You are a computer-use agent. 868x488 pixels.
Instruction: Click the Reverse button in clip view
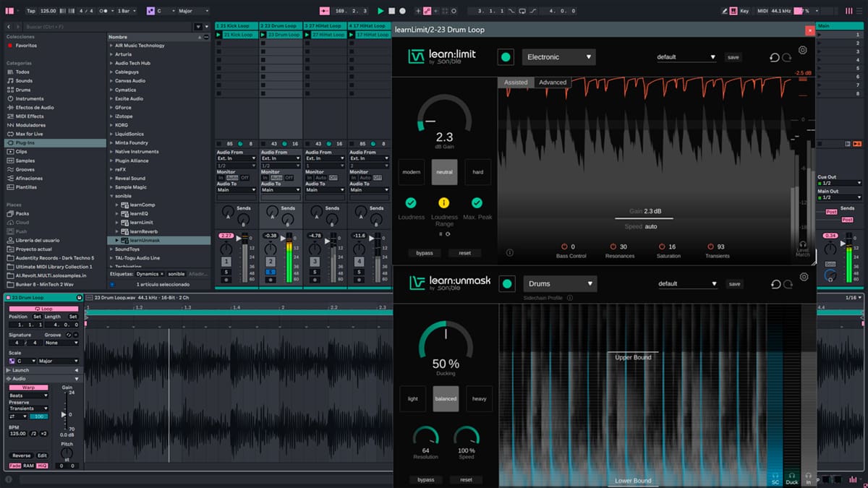coord(22,455)
